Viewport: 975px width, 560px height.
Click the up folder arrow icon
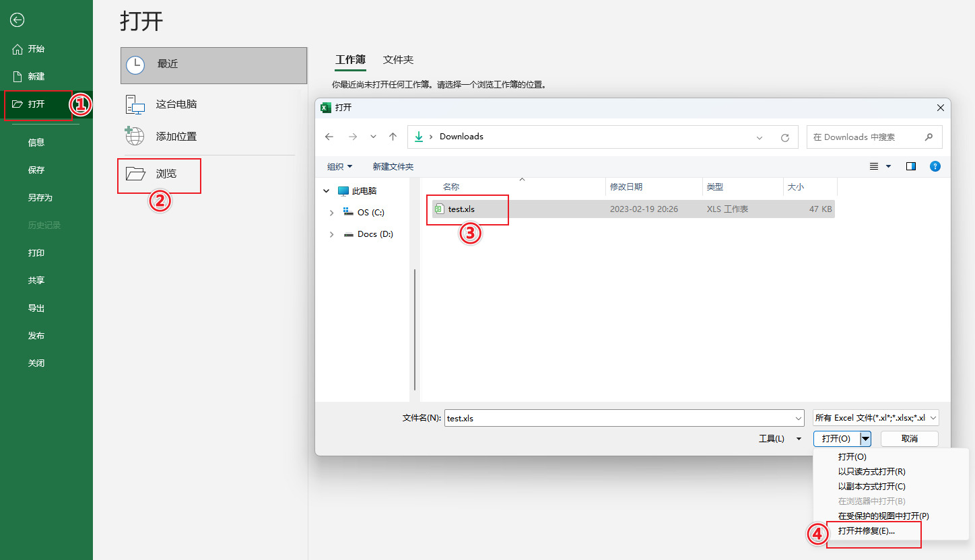coord(393,137)
